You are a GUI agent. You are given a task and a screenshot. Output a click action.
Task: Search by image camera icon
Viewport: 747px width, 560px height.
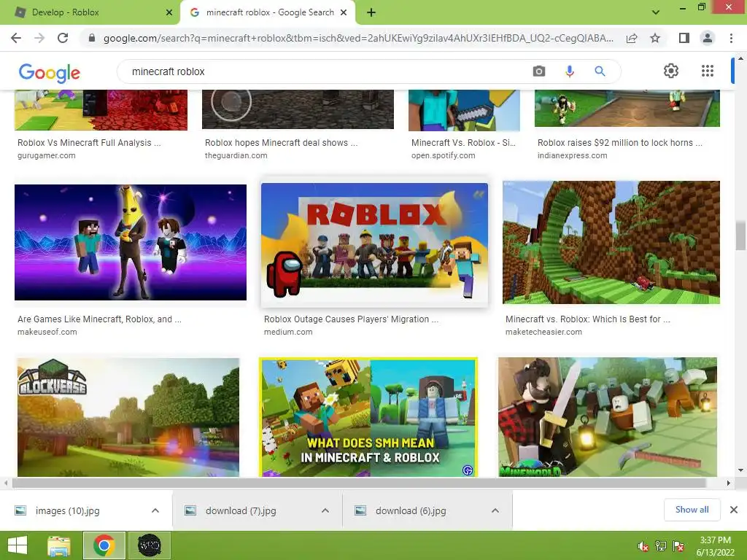pyautogui.click(x=539, y=71)
